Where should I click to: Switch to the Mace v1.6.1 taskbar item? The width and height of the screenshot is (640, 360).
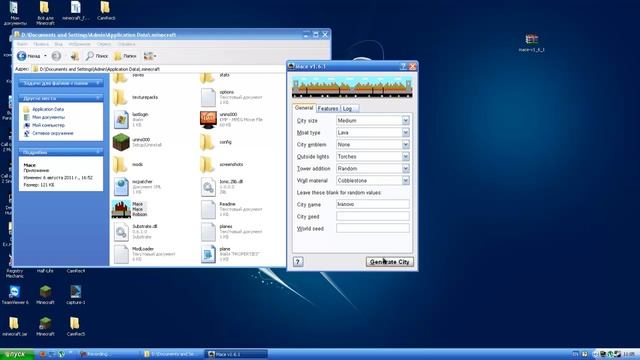pos(237,354)
